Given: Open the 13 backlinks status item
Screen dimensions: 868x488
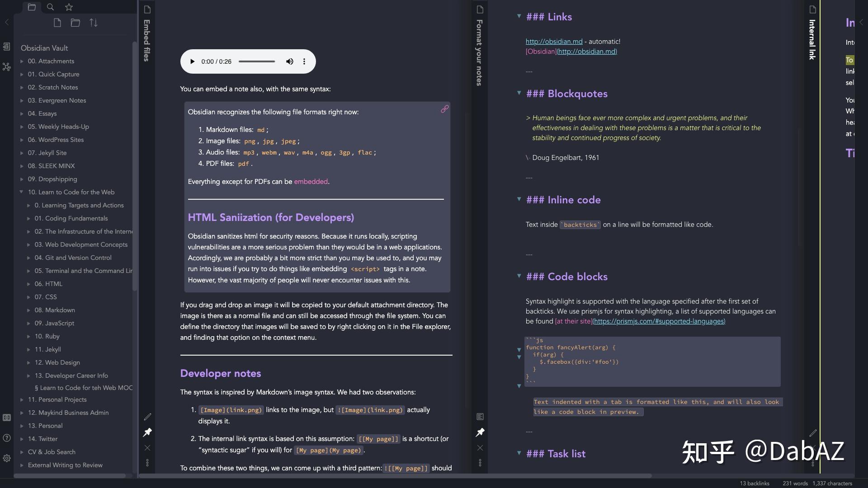Looking at the screenshot, I should click(x=754, y=483).
